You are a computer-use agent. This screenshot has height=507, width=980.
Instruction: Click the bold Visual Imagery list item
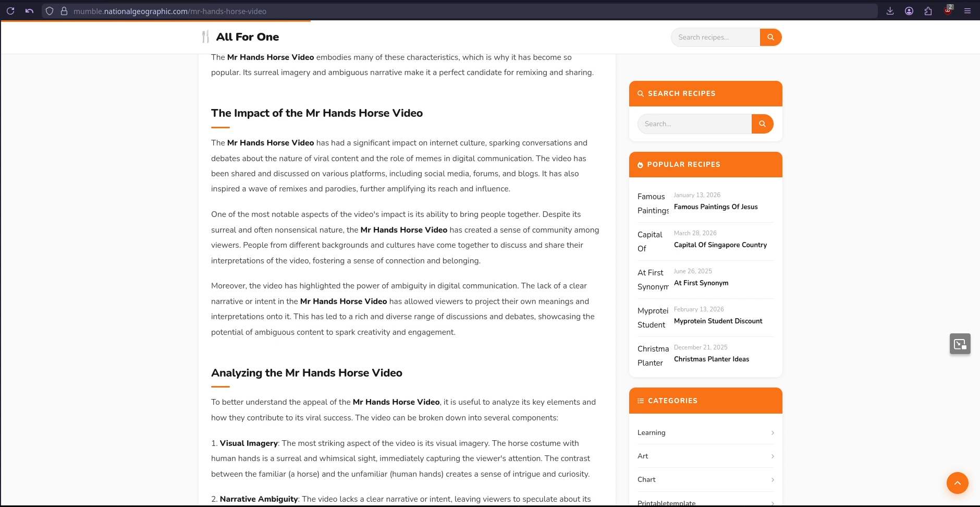249,443
